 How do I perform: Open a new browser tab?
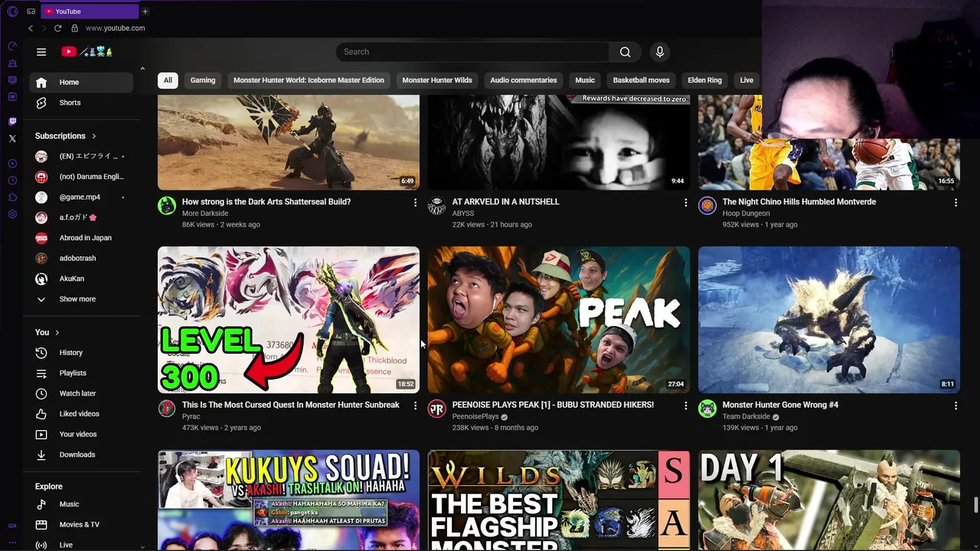coord(145,11)
